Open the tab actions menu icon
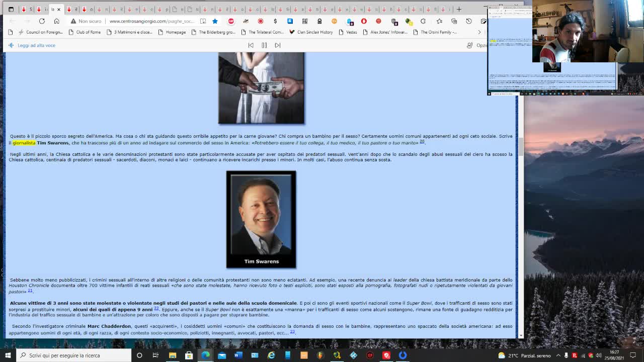644x362 pixels. pyautogui.click(x=11, y=9)
